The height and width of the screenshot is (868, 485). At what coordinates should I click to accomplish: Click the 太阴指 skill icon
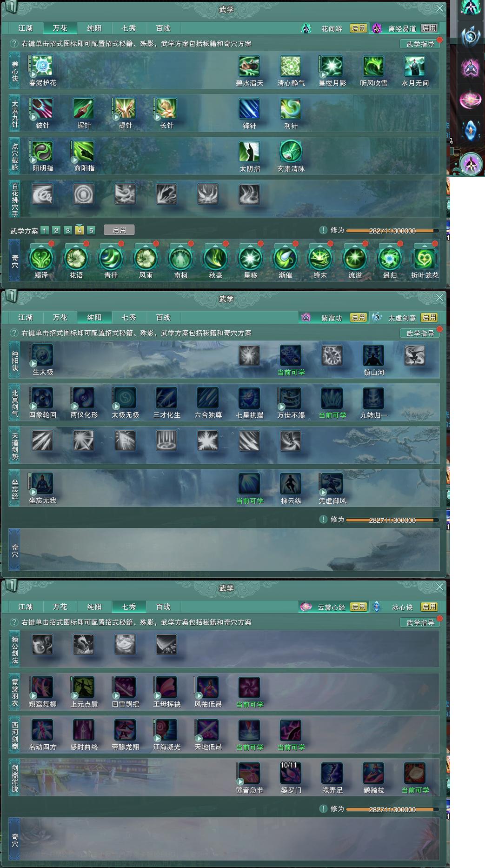[x=249, y=152]
